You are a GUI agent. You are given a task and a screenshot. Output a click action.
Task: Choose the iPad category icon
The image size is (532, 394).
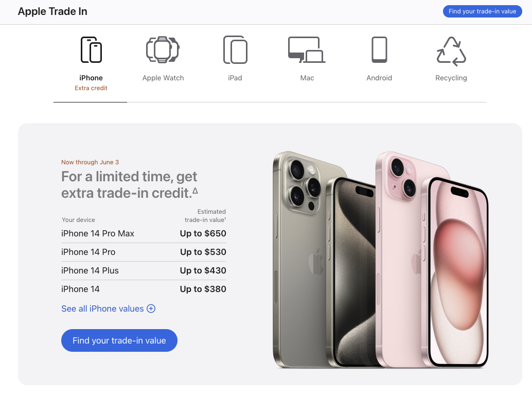(235, 49)
